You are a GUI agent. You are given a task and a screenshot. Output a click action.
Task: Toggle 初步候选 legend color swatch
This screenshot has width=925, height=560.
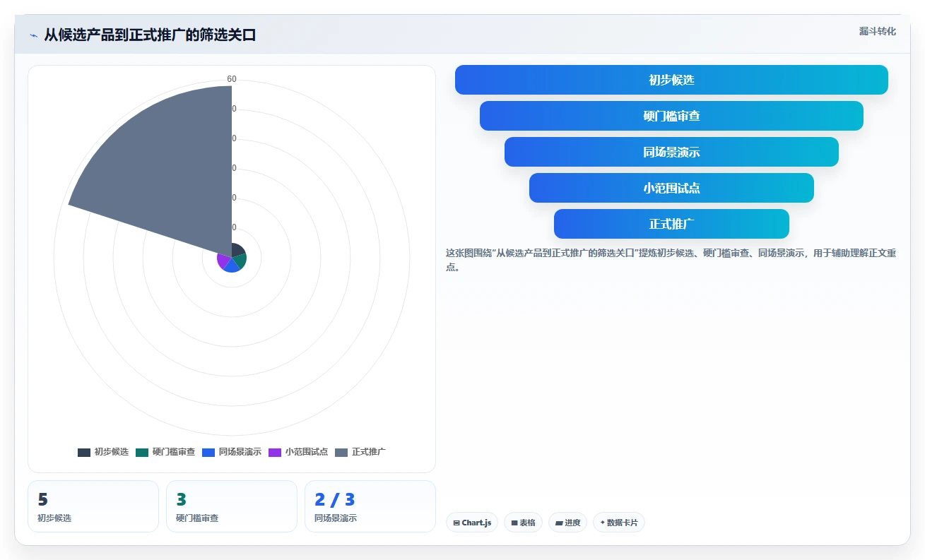click(84, 452)
